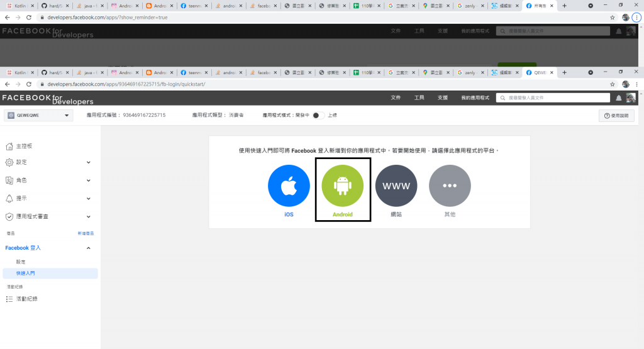Open 文件 in the back window header
The width and height of the screenshot is (644, 349).
pos(396,31)
